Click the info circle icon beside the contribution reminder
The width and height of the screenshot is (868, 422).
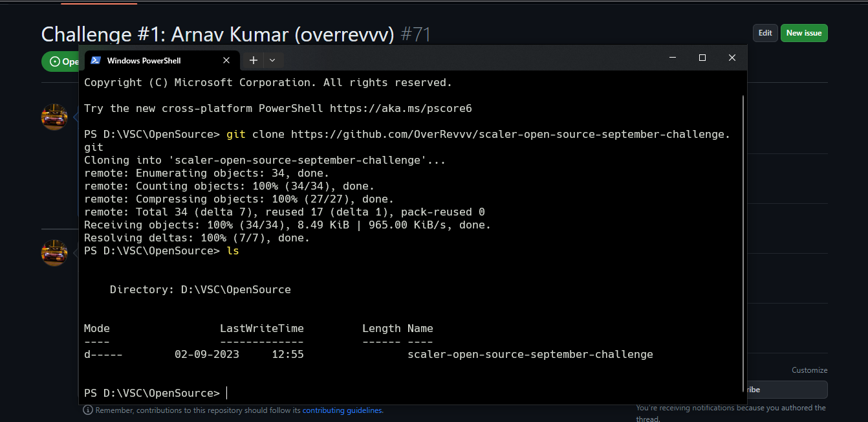coord(87,410)
